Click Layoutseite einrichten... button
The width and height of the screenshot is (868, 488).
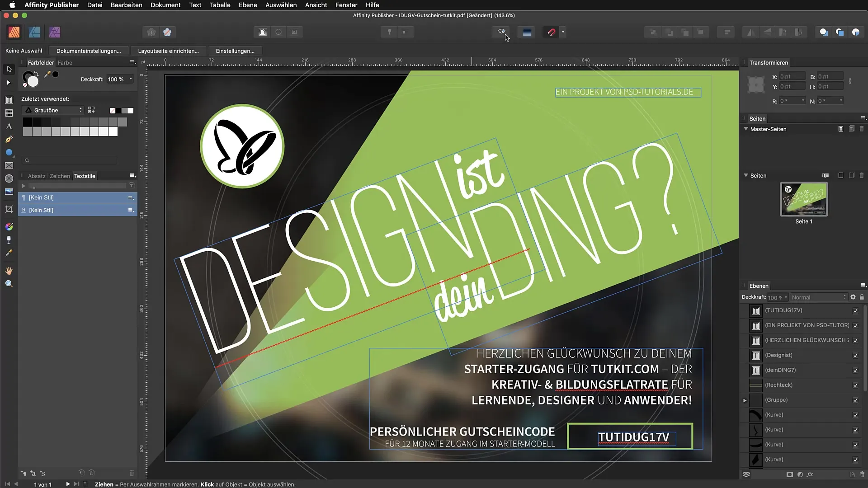click(x=168, y=51)
